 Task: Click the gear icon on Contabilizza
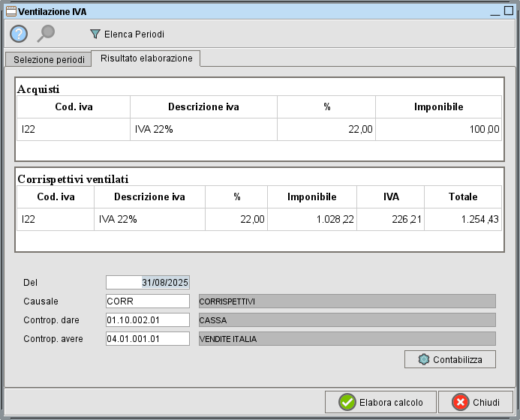(x=423, y=359)
